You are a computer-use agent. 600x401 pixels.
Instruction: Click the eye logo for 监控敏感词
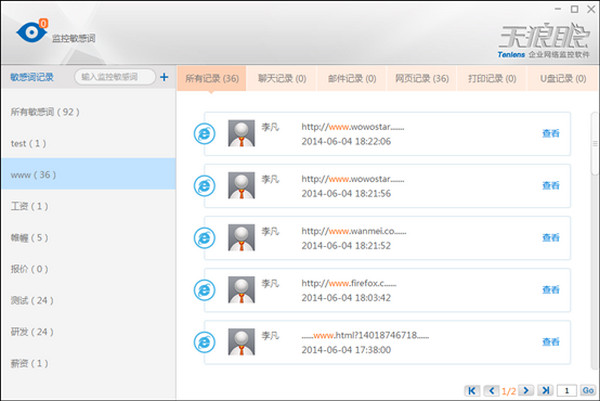point(30,32)
